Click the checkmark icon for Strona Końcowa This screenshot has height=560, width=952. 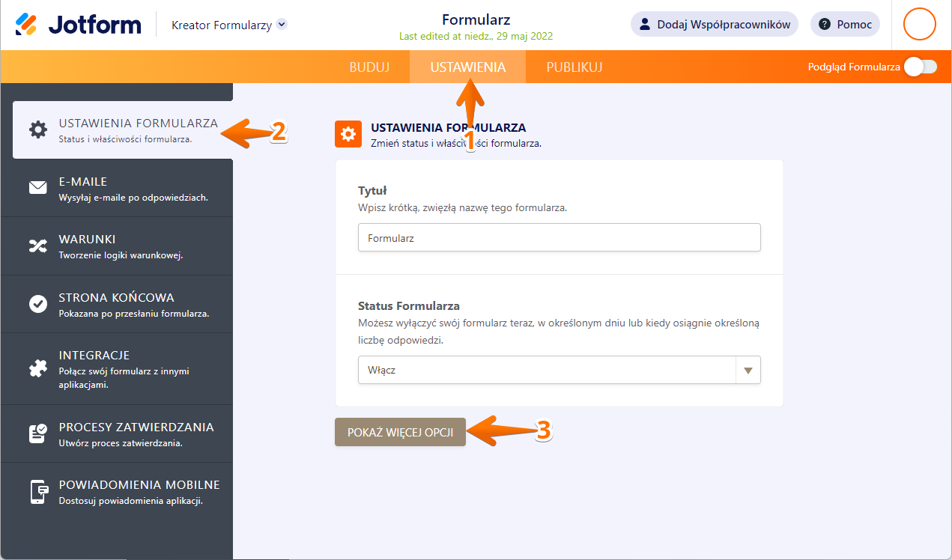coord(37,303)
